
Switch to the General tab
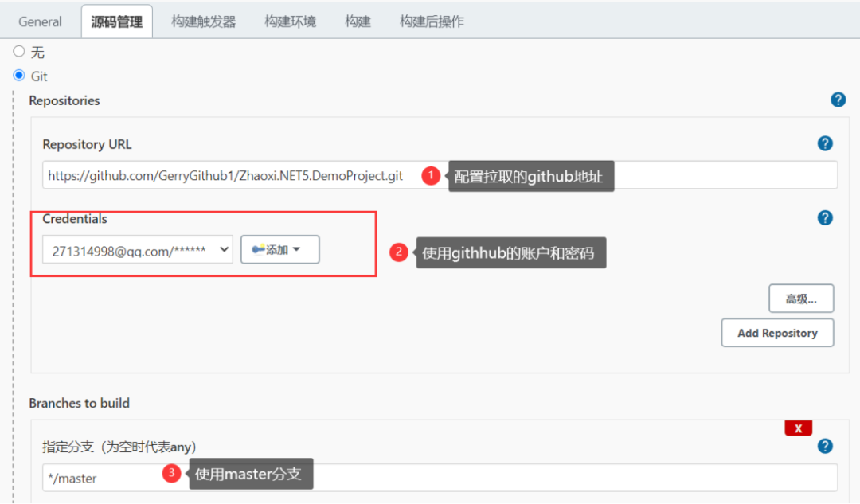pyautogui.click(x=40, y=22)
